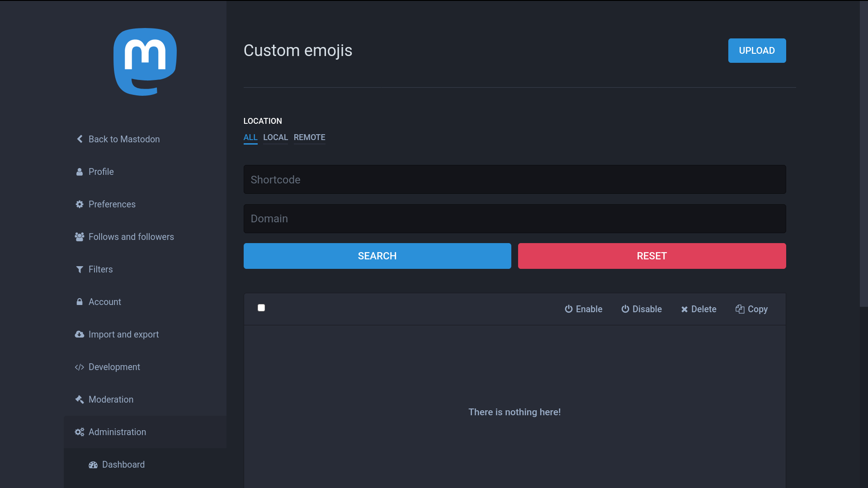
Task: Click the Disable power icon action
Action: pos(625,309)
